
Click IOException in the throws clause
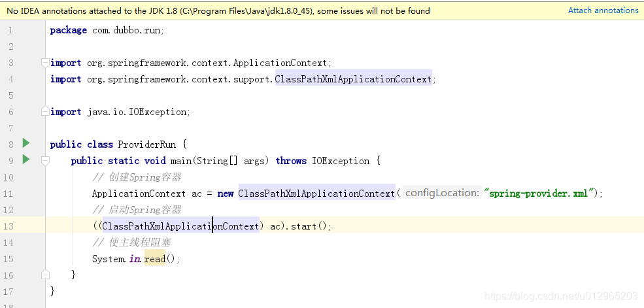click(341, 161)
